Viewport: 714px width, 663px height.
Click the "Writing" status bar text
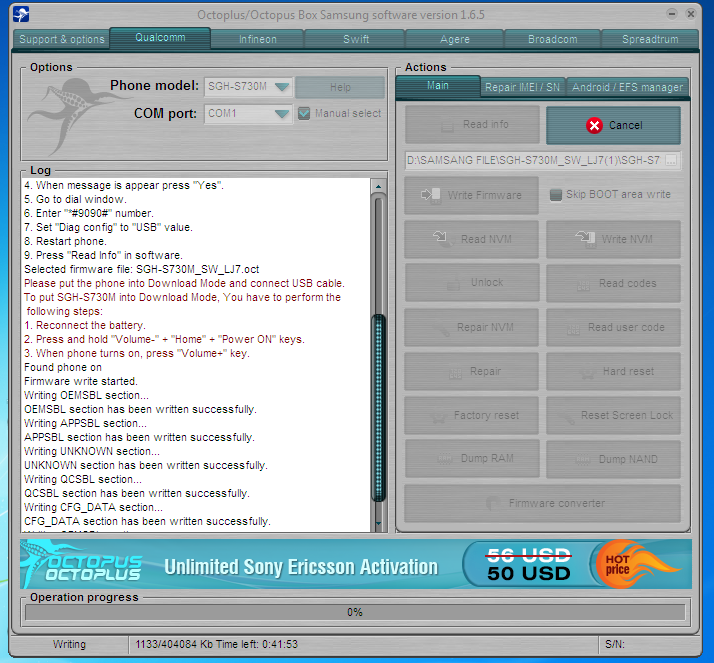(x=69, y=644)
